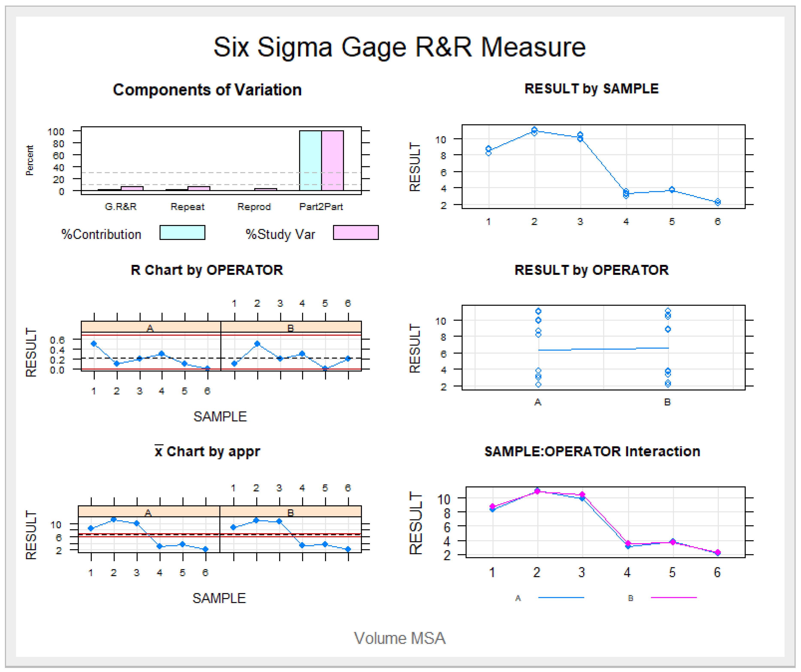Click the x-bar Chart by appr title

pos(207,452)
